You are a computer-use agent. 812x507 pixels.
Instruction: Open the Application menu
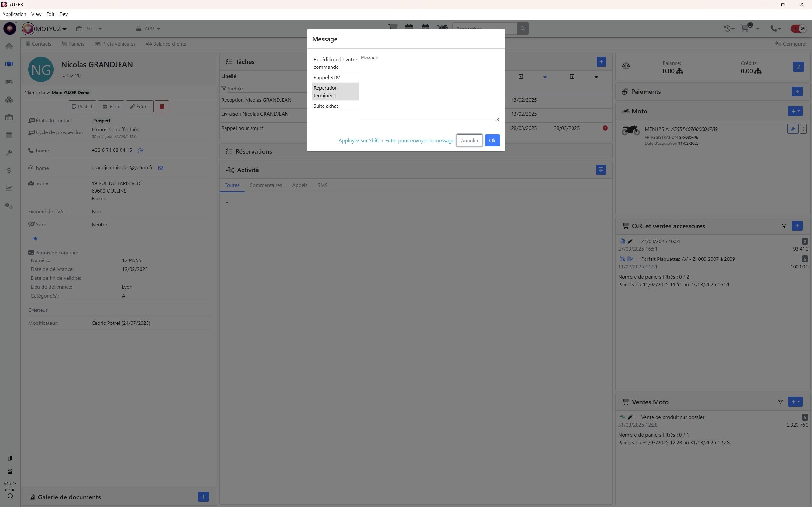[14, 14]
